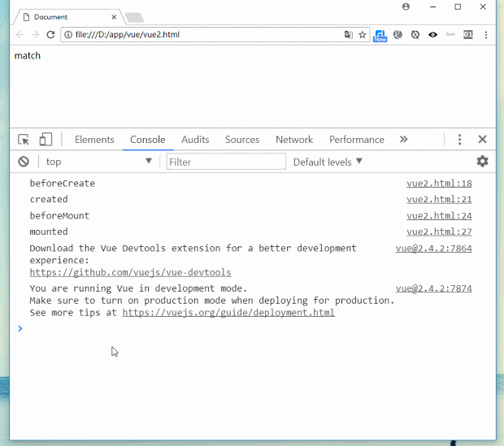Click the address bar URL
This screenshot has height=446, width=504.
(x=203, y=35)
